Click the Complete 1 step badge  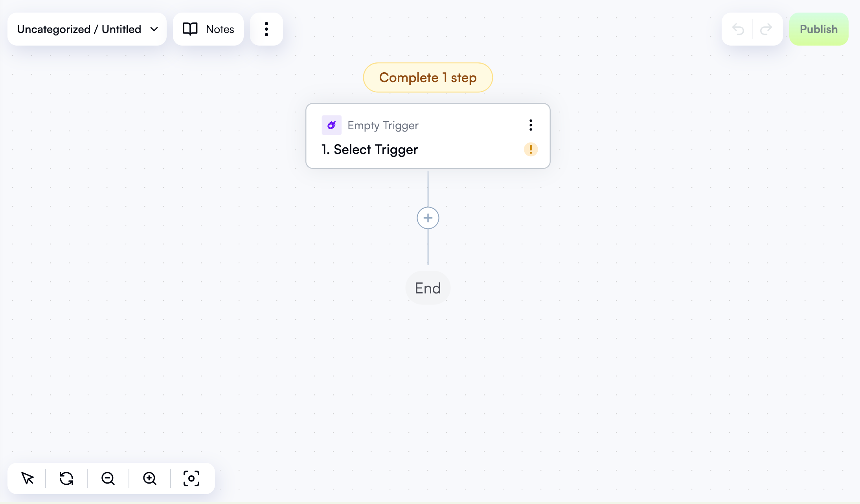point(427,77)
